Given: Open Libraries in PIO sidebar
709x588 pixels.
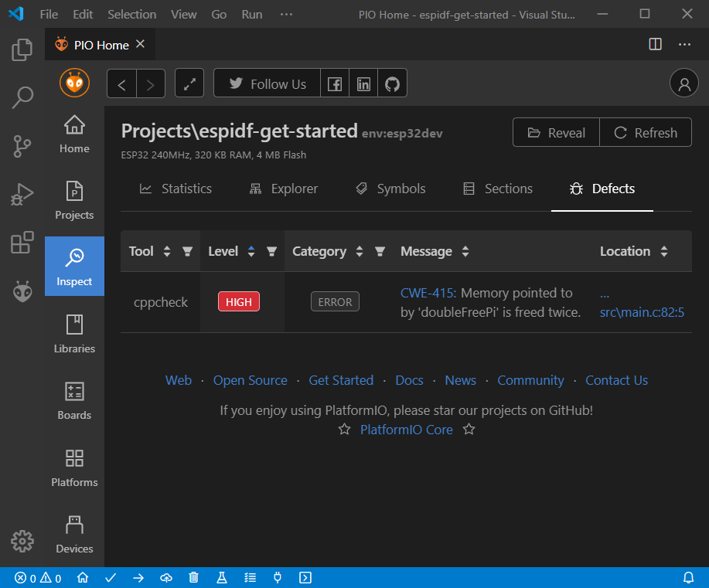Looking at the screenshot, I should pos(74,334).
